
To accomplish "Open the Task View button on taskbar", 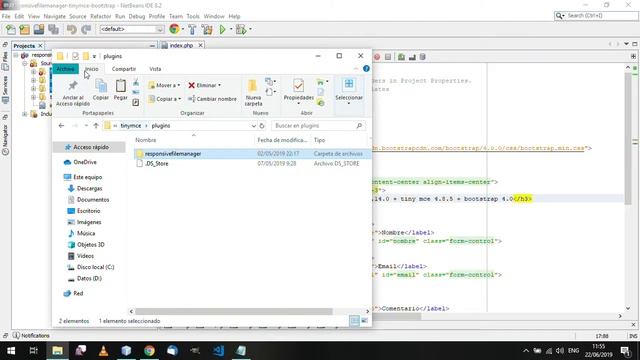I will tap(34, 351).
